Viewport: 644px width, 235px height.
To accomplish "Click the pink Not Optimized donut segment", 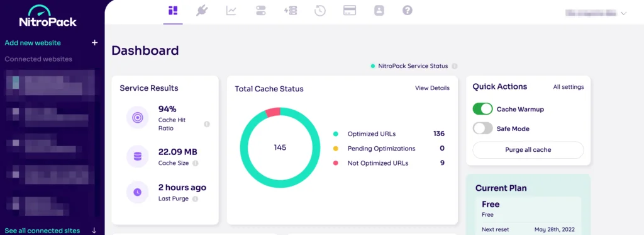I will coord(273,112).
